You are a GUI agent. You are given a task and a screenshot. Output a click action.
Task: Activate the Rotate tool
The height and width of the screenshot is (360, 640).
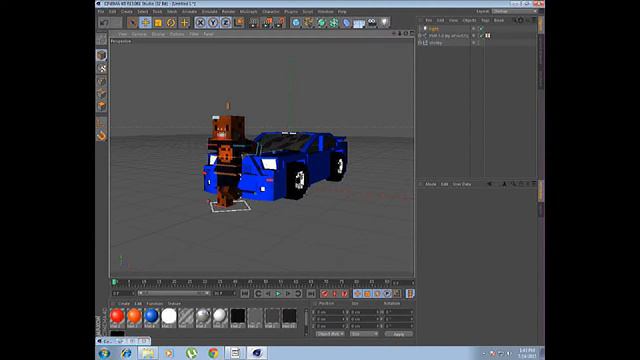[x=171, y=23]
